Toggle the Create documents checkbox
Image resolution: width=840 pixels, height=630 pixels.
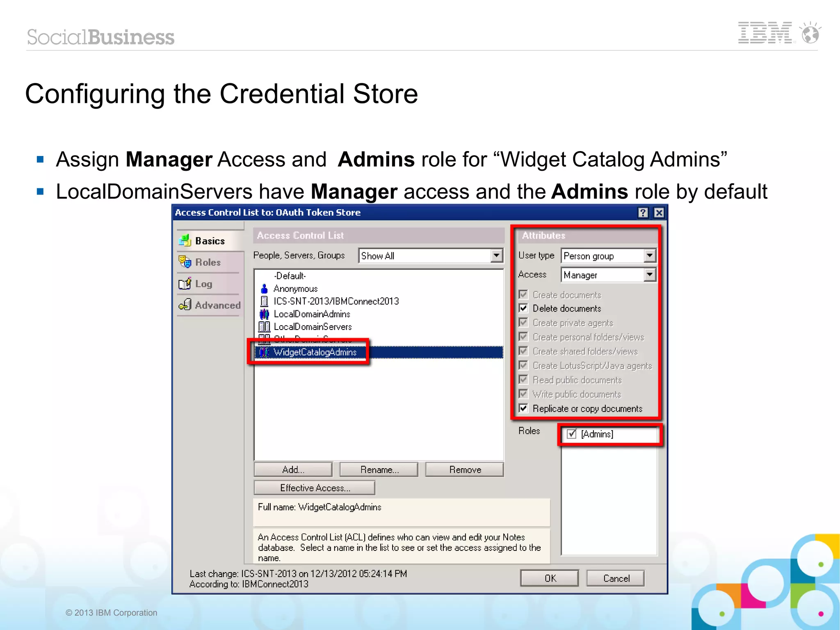pyautogui.click(x=523, y=294)
